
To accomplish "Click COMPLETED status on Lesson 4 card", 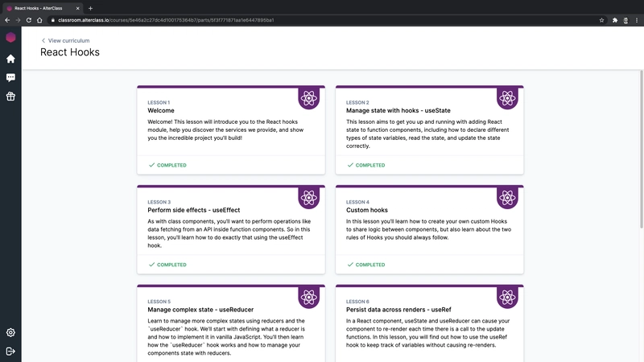I will click(x=366, y=265).
